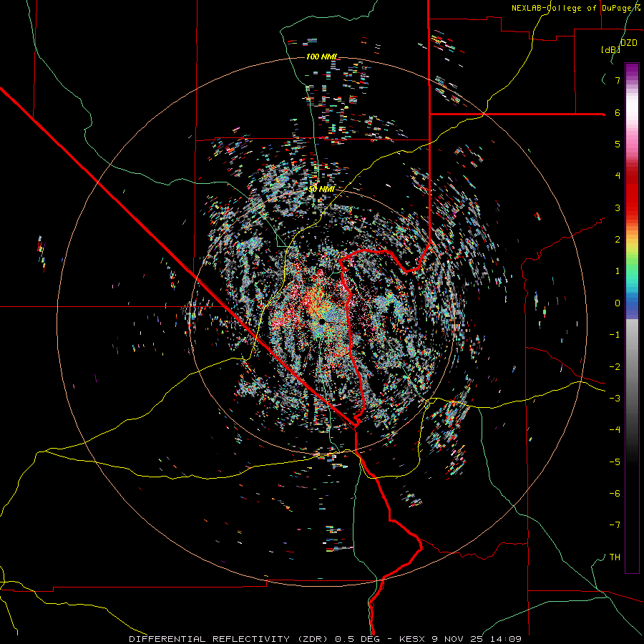The image size is (644, 644).
Task: Click the scale value 4 on legend
Action: tap(618, 176)
